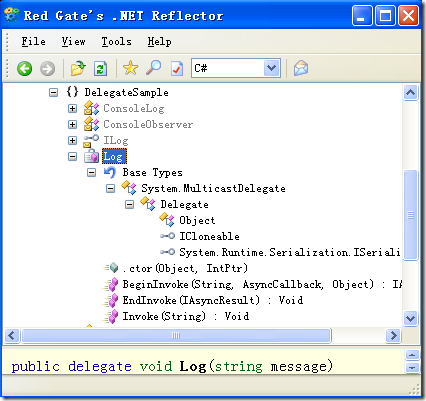Select the ConsoleLog tree item
426x401 pixels.
[134, 108]
